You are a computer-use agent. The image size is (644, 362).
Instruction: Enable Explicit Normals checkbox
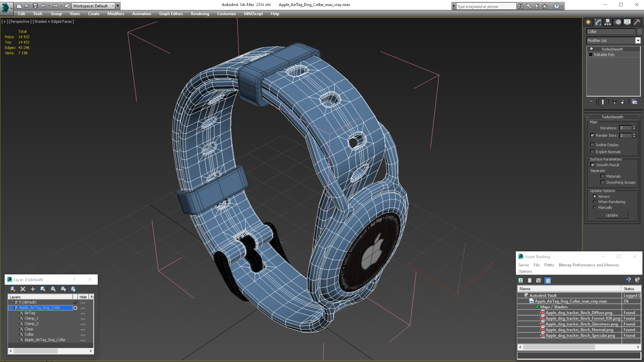coord(592,152)
